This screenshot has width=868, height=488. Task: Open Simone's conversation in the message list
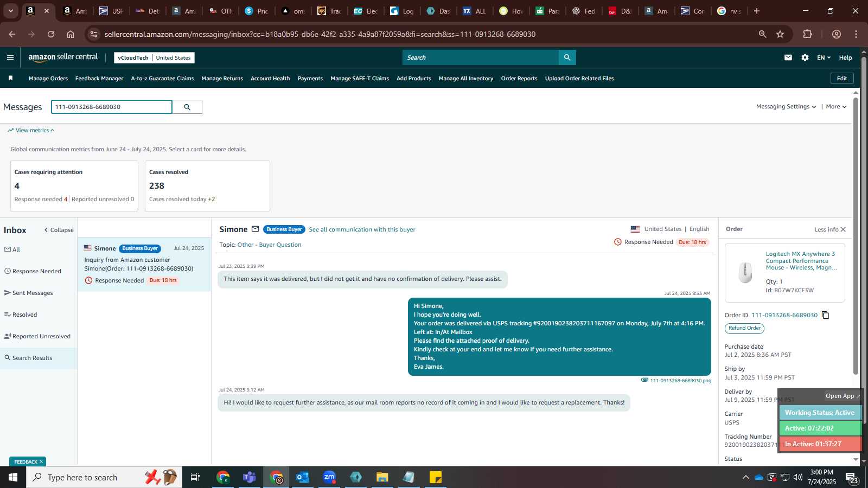tap(144, 264)
